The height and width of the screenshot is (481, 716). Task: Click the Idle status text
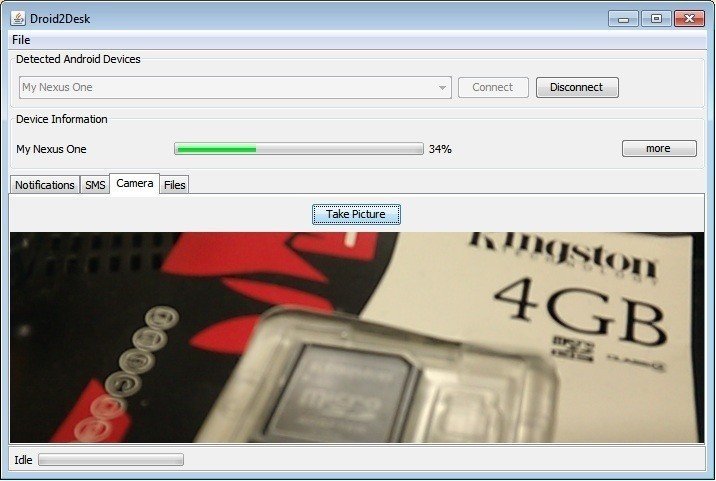tap(23, 460)
